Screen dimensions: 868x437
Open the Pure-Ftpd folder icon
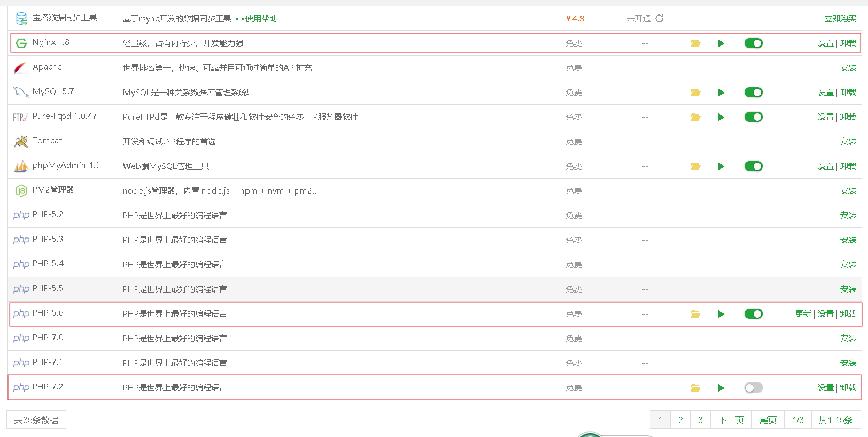click(x=695, y=117)
